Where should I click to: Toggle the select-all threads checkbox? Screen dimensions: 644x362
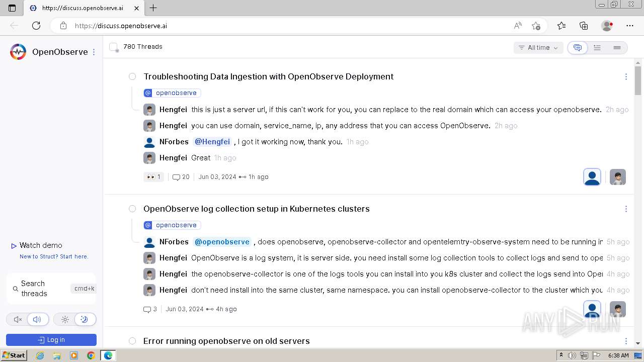click(114, 47)
